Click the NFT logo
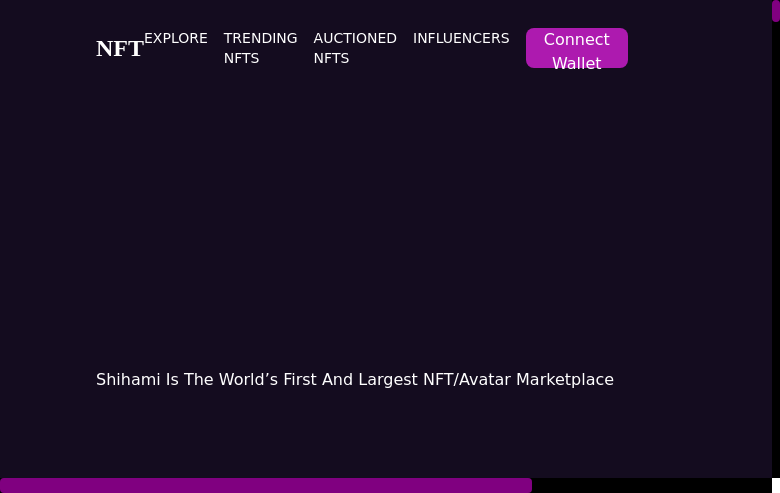This screenshot has height=493, width=780. pos(120,49)
